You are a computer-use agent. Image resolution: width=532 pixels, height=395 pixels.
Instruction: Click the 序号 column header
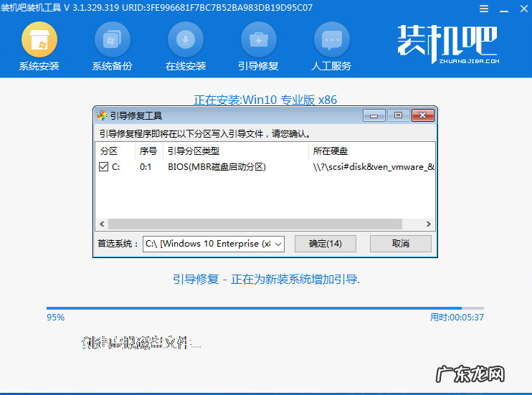click(148, 151)
